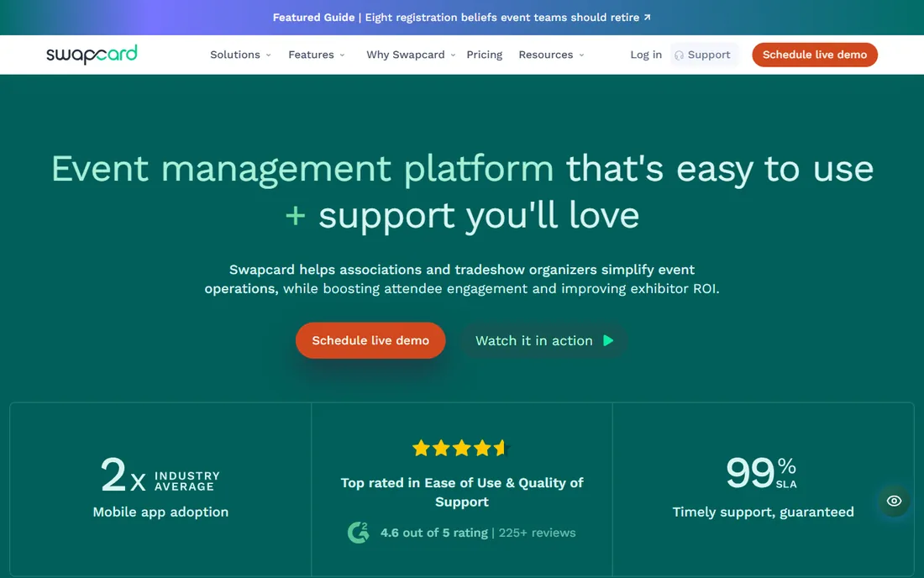The height and width of the screenshot is (578, 924).
Task: Click the five-star rating graphic
Action: (x=459, y=449)
